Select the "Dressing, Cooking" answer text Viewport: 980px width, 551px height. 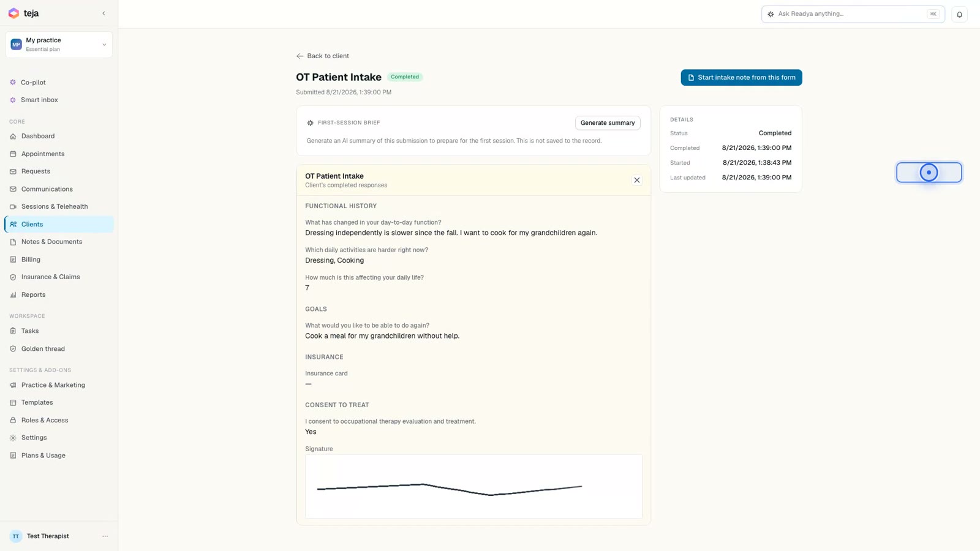click(x=334, y=260)
